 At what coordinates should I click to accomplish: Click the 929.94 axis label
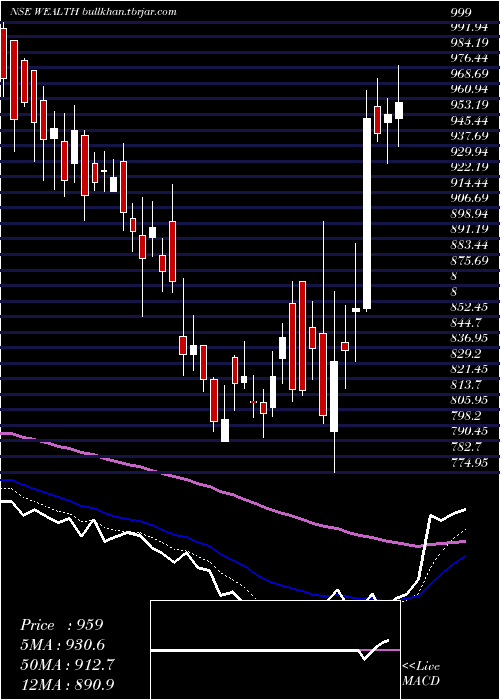point(469,151)
